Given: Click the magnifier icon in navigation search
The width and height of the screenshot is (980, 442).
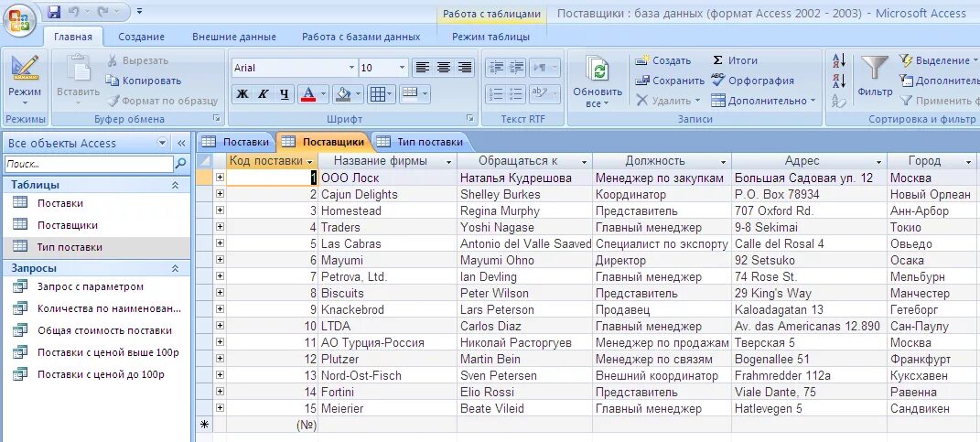Looking at the screenshot, I should pos(180,164).
